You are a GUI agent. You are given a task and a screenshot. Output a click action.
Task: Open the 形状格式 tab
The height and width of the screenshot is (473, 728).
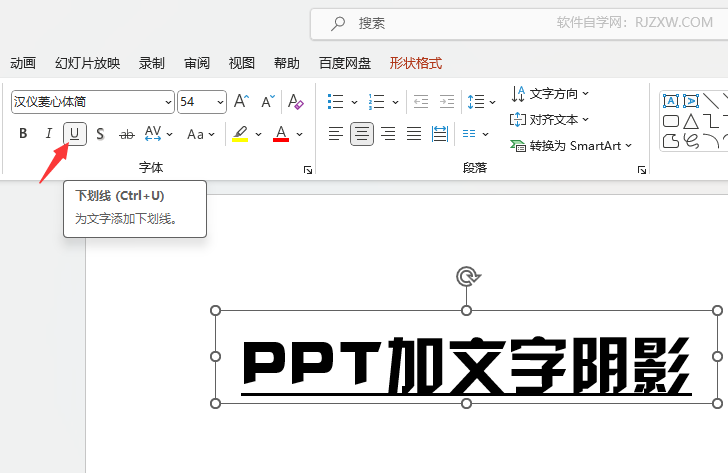pos(416,63)
